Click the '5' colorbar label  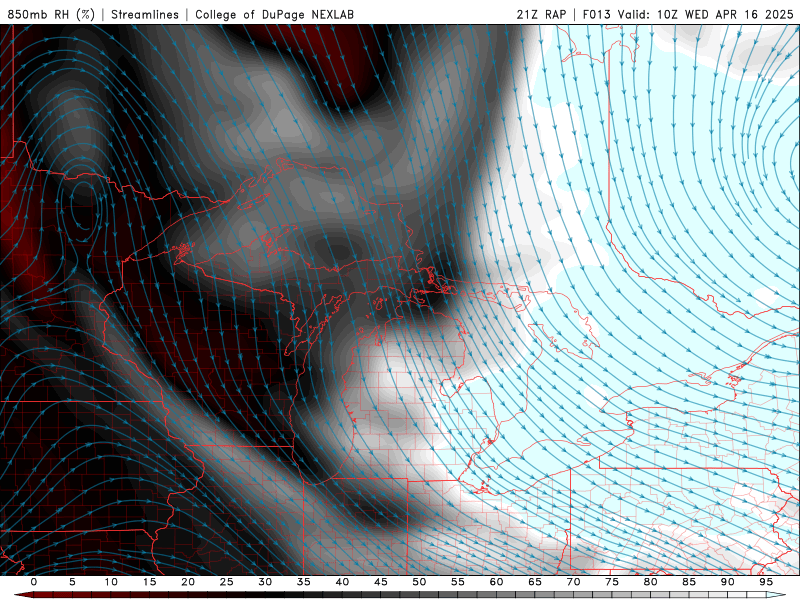click(72, 582)
